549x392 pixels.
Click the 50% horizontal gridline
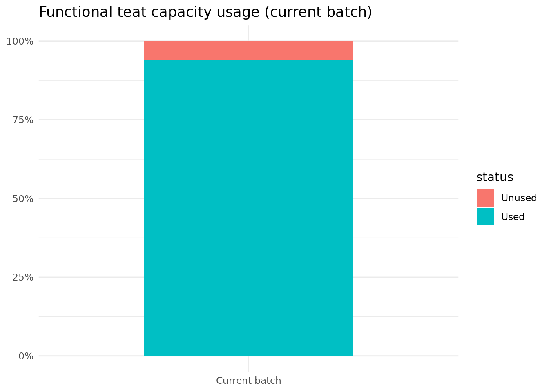(90, 198)
